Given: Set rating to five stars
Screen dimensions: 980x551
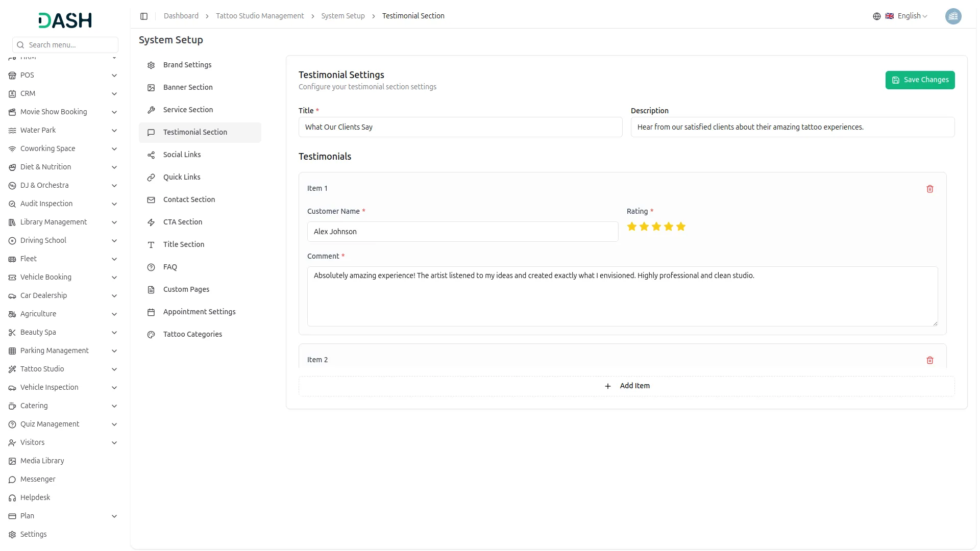Looking at the screenshot, I should (681, 227).
